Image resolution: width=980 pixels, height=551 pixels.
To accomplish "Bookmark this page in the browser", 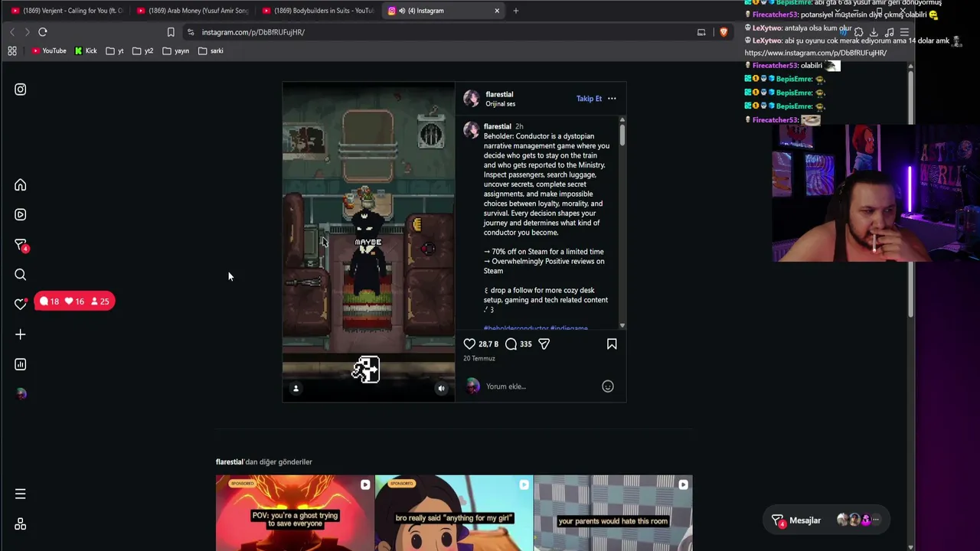I will pos(171,32).
